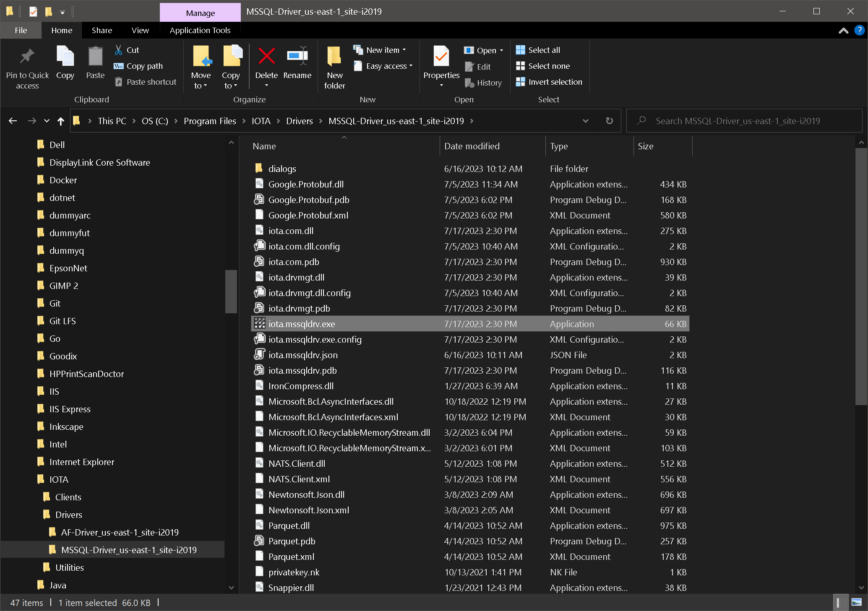Click the Back arrow navigation button
This screenshot has width=868, height=611.
click(13, 121)
